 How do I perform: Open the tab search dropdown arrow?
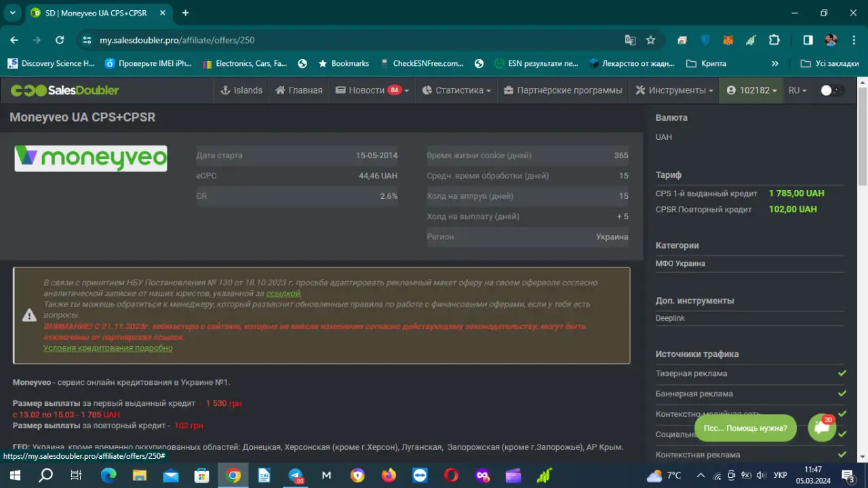click(x=12, y=13)
